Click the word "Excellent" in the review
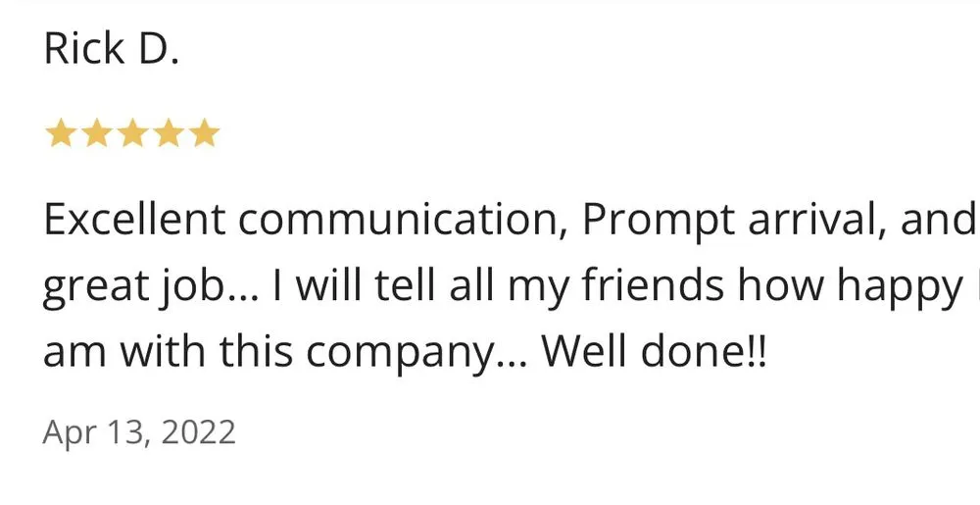This screenshot has height=505, width=980. click(x=132, y=221)
